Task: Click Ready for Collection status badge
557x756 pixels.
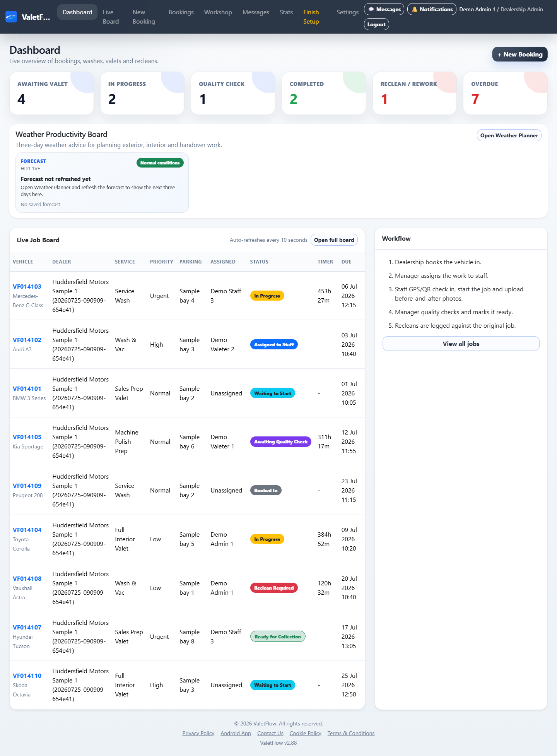Action: pyautogui.click(x=278, y=637)
